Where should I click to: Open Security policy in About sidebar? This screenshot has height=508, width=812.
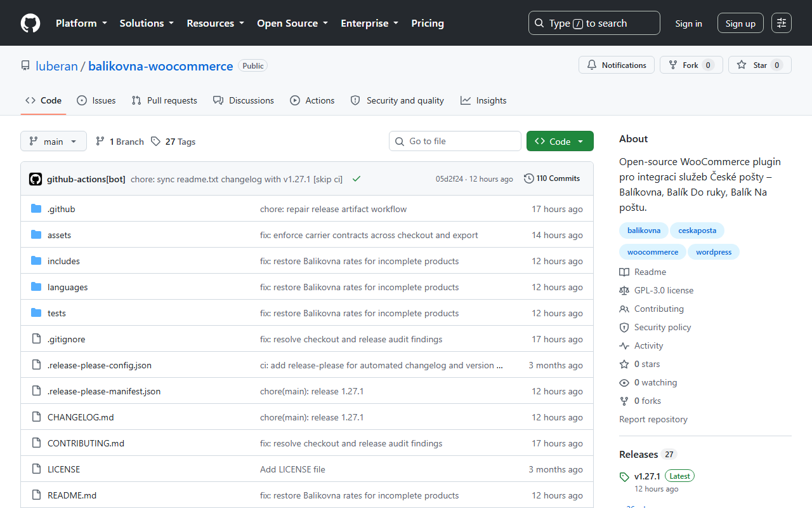(655, 327)
